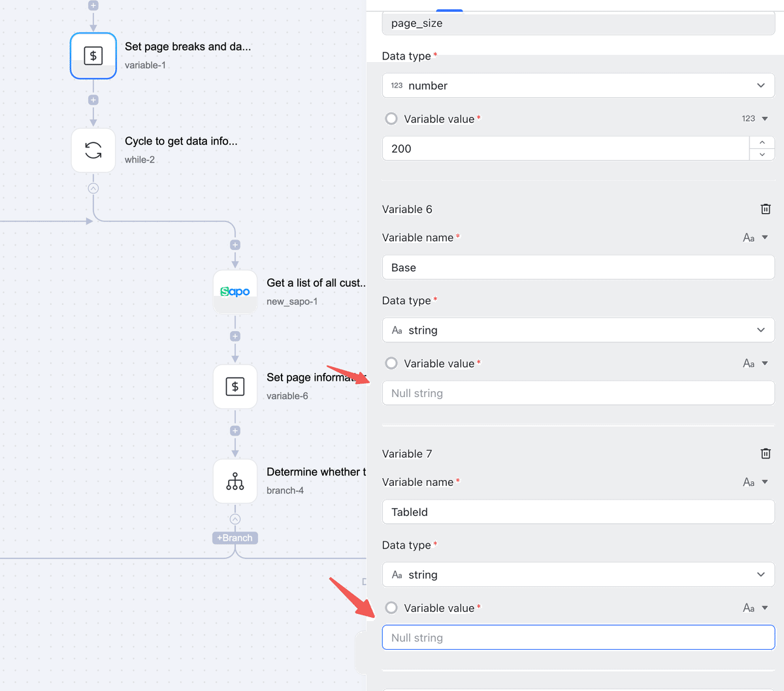Open Variable 7 string data type dropdown
The width and height of the screenshot is (784, 691).
tap(578, 575)
